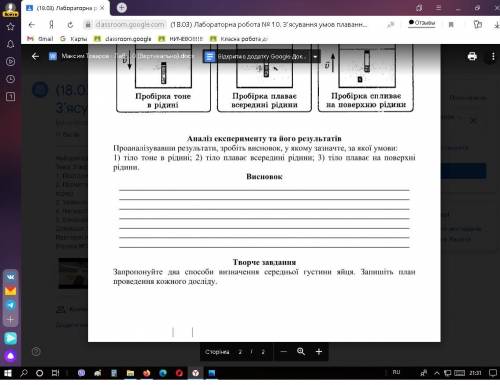The image size is (500, 385).
Task: Open the notifications bell in the sidebar
Action: coord(10,44)
